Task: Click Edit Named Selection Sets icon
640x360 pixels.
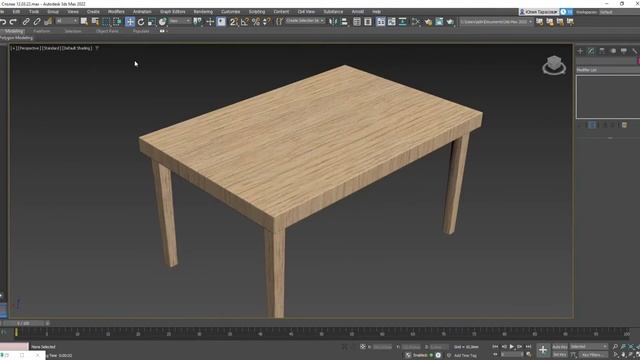Action: (x=280, y=22)
